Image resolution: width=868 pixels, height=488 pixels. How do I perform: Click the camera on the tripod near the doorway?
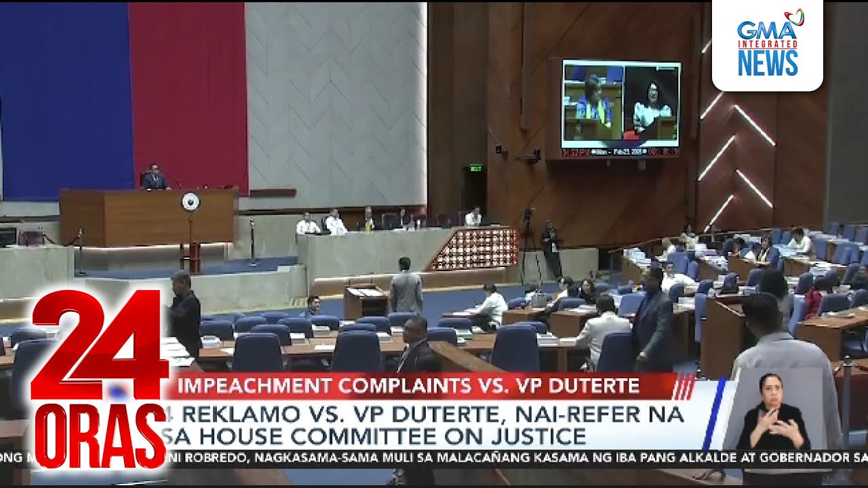pos(528,245)
